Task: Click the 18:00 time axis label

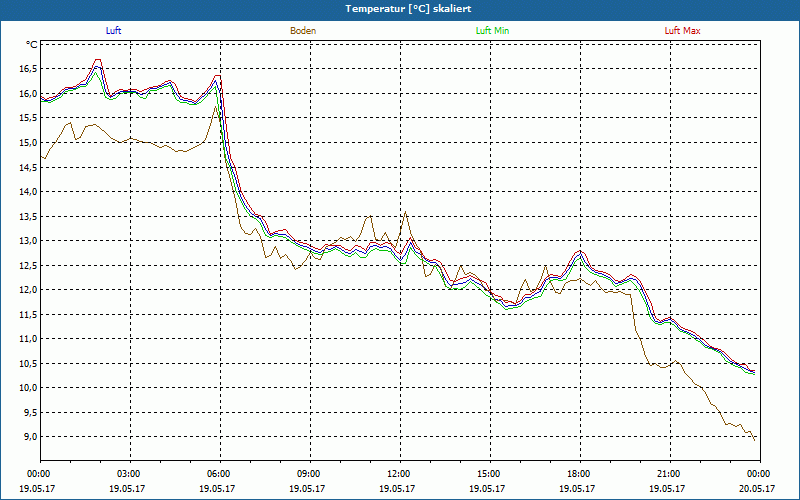Action: (x=577, y=473)
